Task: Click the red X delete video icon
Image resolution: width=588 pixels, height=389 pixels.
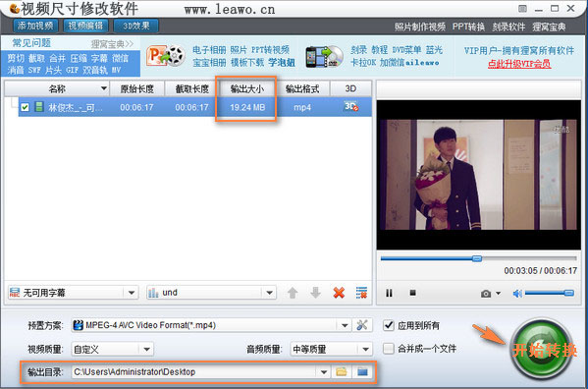Action: 339,293
